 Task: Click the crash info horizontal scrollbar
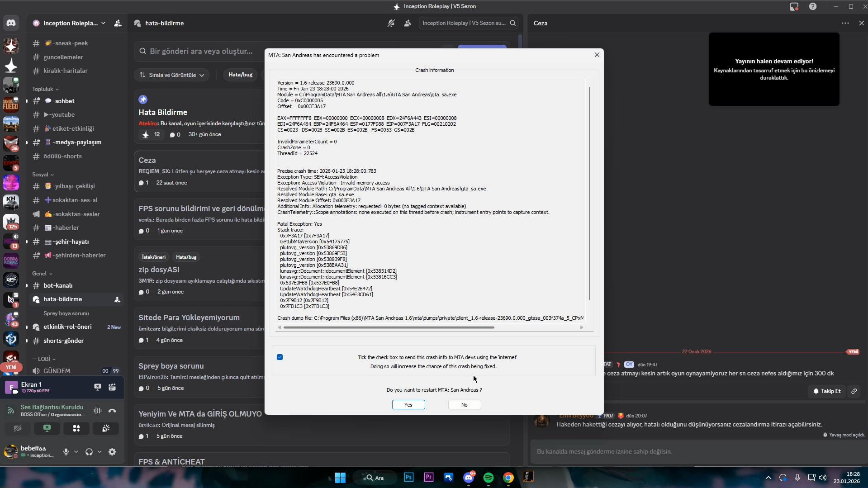(x=389, y=327)
